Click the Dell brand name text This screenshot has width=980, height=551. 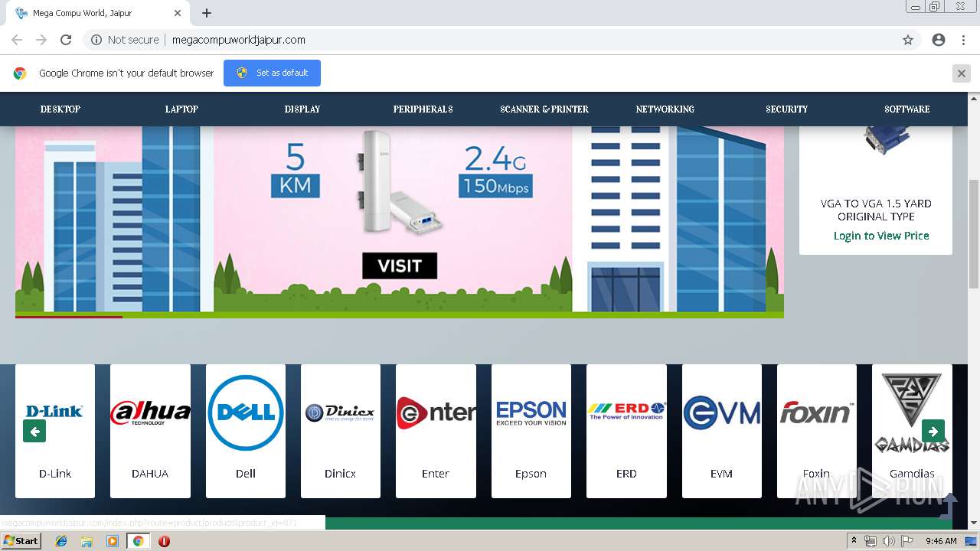(x=246, y=474)
